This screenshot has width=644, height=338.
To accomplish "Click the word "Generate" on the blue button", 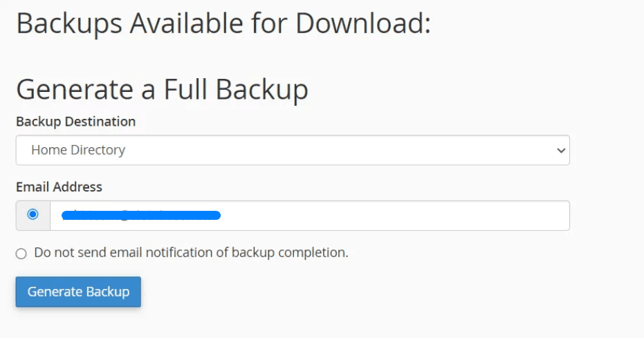I will (54, 292).
